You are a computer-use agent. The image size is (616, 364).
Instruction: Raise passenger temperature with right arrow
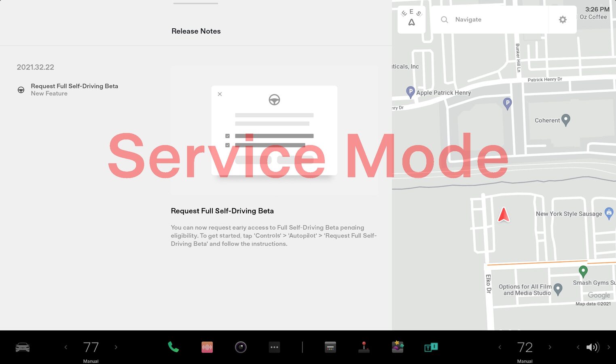tap(550, 347)
